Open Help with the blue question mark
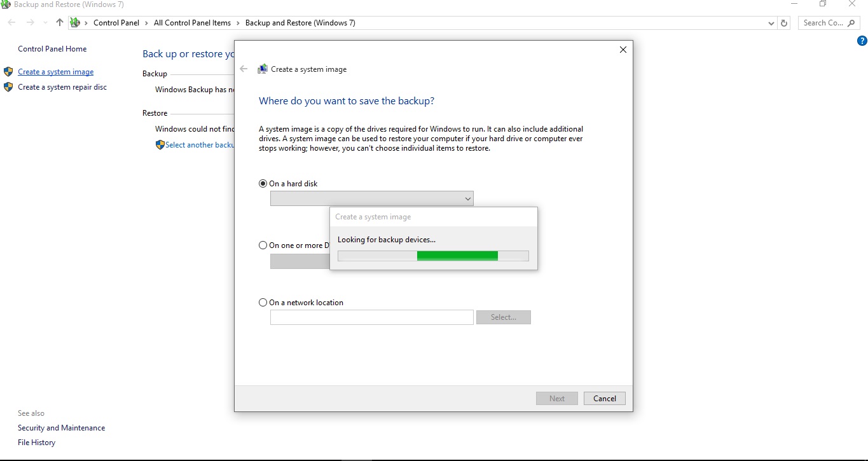 point(862,41)
